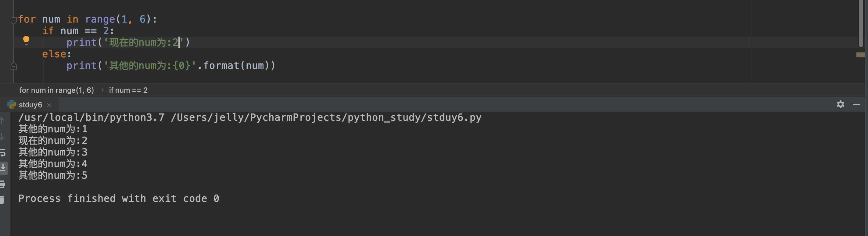Click the yellow warning stripe marker
This screenshot has height=236, width=868.
tap(860, 55)
